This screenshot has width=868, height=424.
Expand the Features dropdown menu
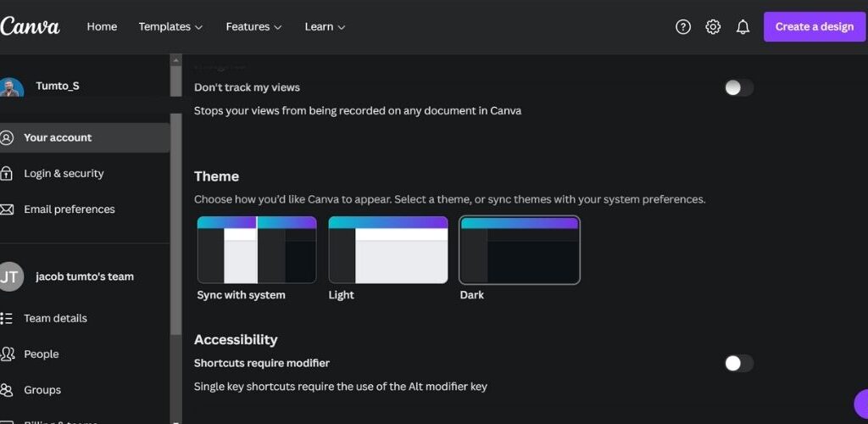[x=253, y=27]
